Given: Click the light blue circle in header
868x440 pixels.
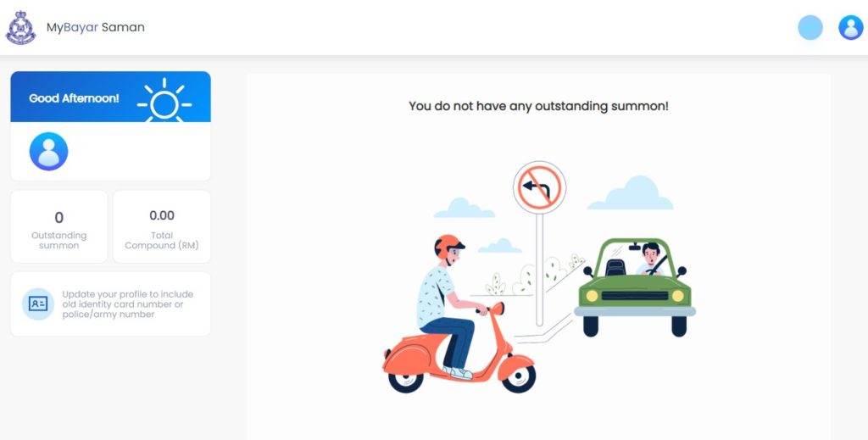Looking at the screenshot, I should pos(810,27).
